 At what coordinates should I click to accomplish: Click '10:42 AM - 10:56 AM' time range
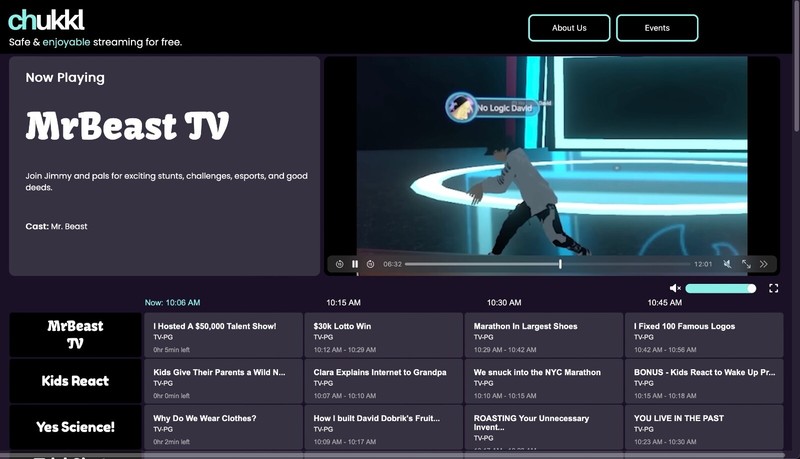click(x=665, y=350)
